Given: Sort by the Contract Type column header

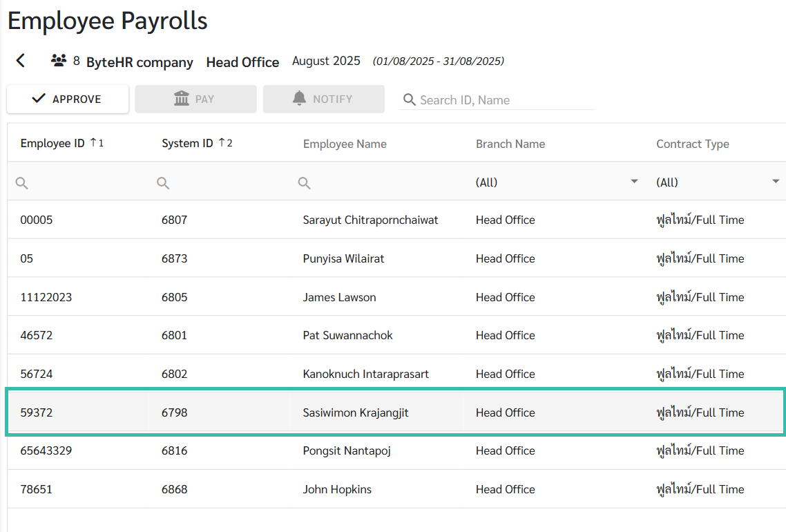Looking at the screenshot, I should (693, 144).
